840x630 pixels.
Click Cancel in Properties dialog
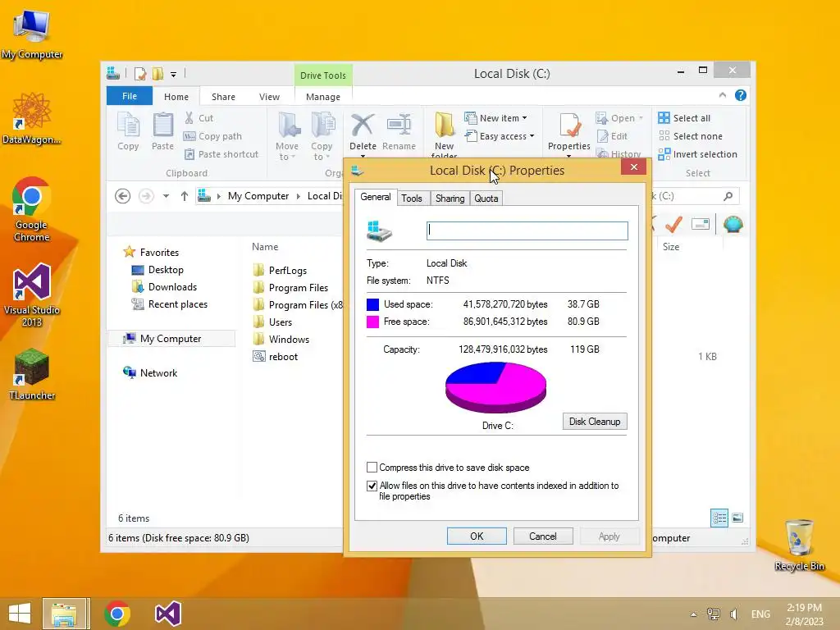(x=543, y=536)
